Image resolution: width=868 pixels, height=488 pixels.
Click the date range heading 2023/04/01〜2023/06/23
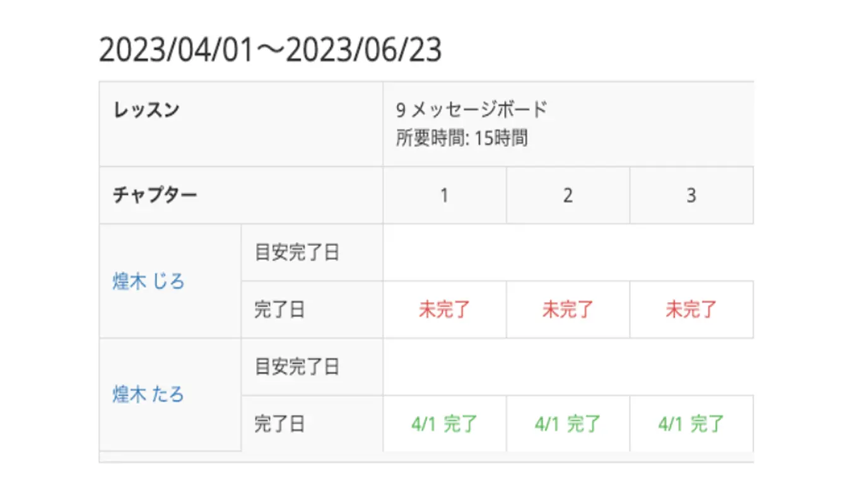[x=271, y=51]
